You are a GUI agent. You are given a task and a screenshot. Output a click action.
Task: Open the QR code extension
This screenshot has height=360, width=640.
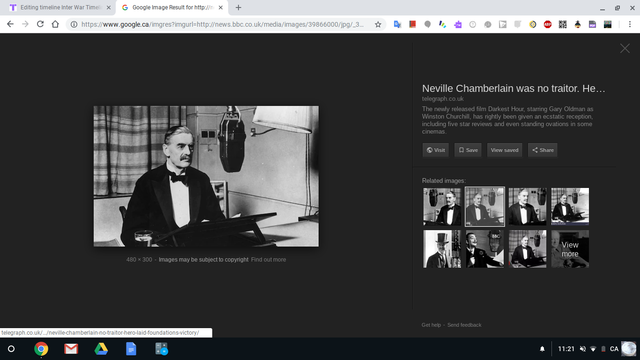click(562, 24)
